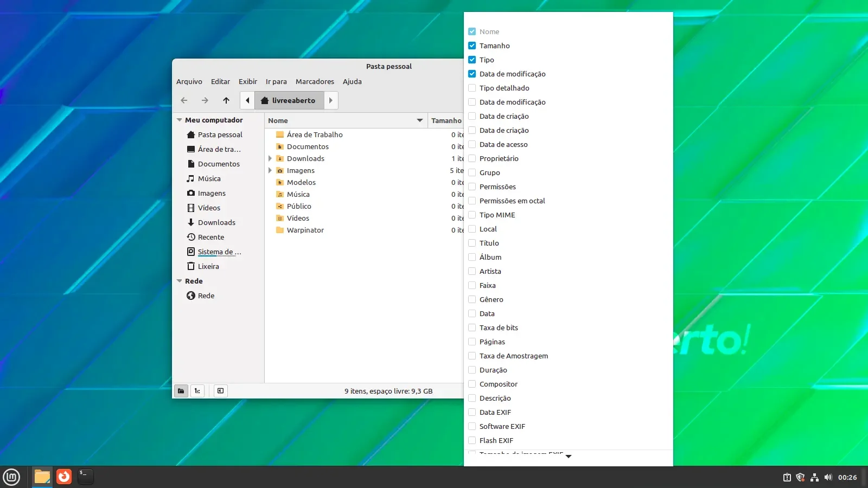Enable the Proprietário column checkbox
The height and width of the screenshot is (488, 868).
point(472,158)
